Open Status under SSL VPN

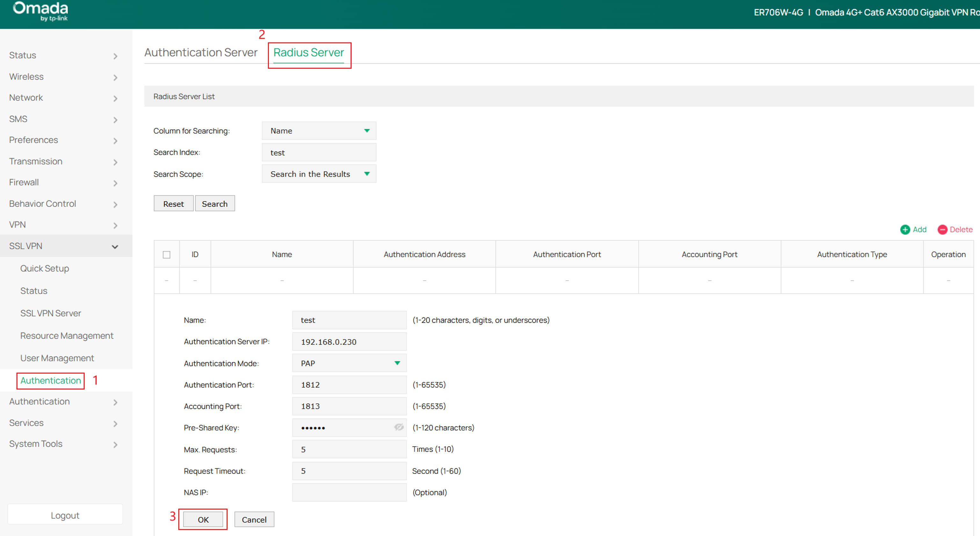coord(34,291)
